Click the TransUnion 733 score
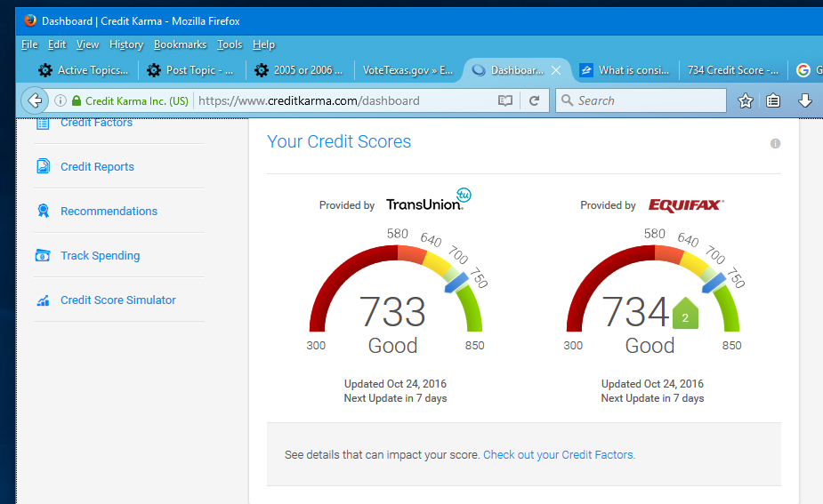 pos(392,312)
